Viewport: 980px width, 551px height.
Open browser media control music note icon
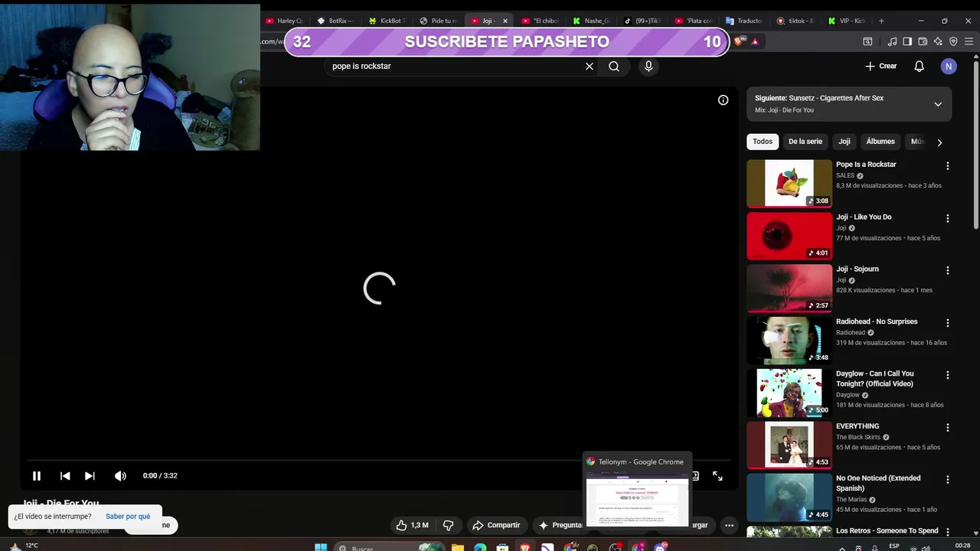(892, 42)
